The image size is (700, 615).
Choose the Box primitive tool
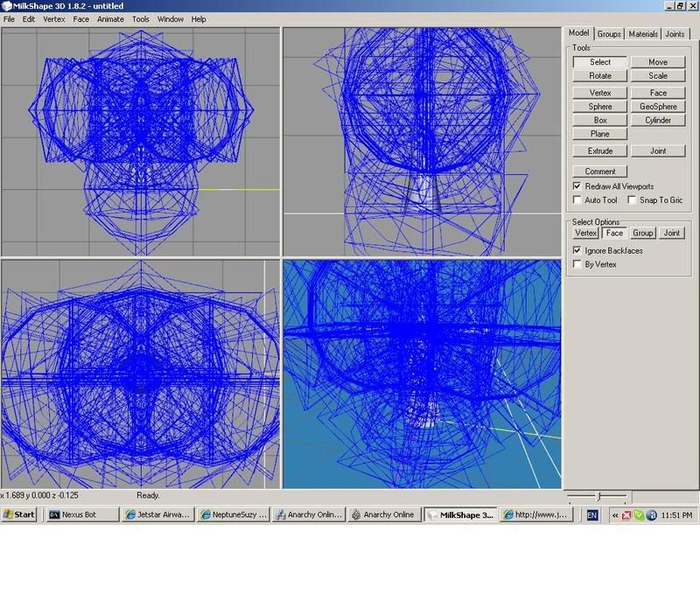tap(598, 120)
